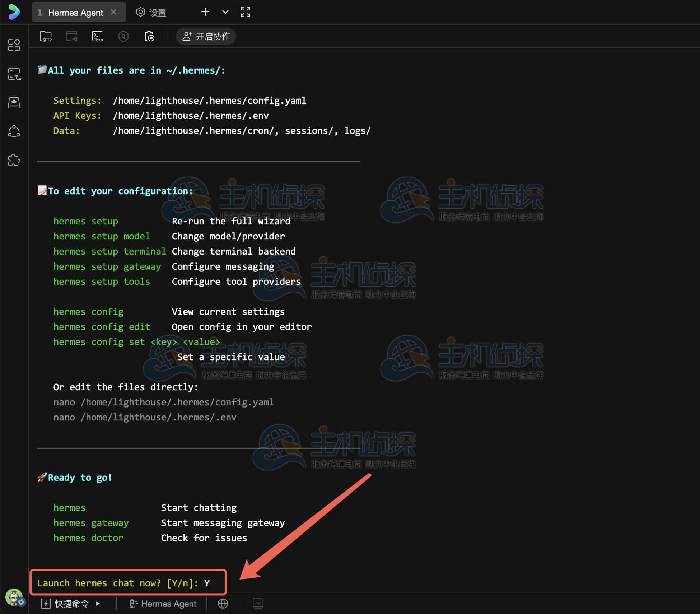Open the dimmed VS Code window icon
Image resolution: width=700 pixels, height=614 pixels.
coord(71,36)
